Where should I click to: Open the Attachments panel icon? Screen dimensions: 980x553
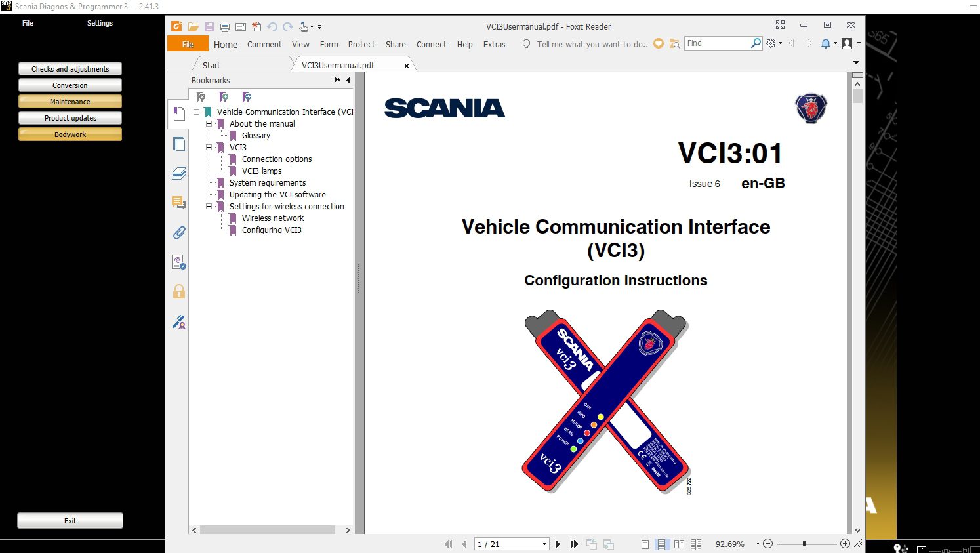click(x=178, y=232)
